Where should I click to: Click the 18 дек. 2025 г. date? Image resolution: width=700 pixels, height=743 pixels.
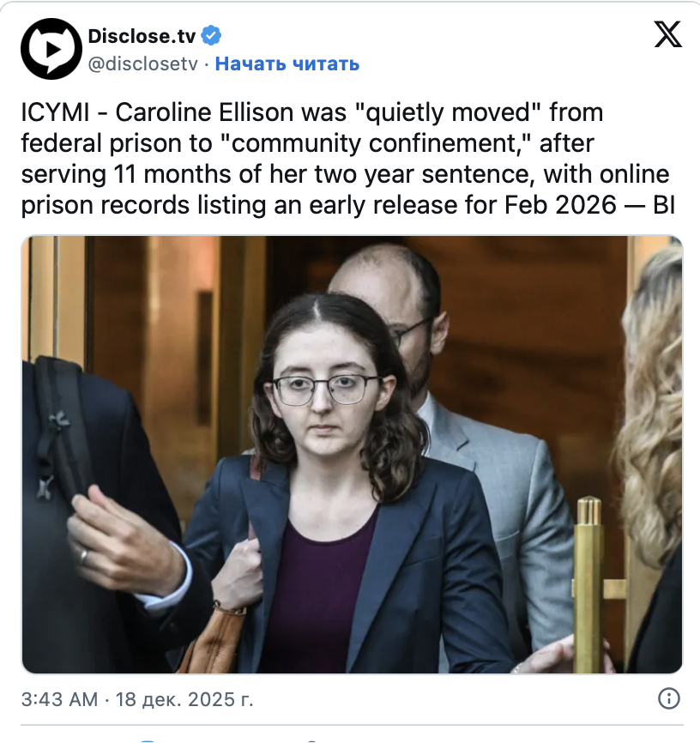[184, 699]
